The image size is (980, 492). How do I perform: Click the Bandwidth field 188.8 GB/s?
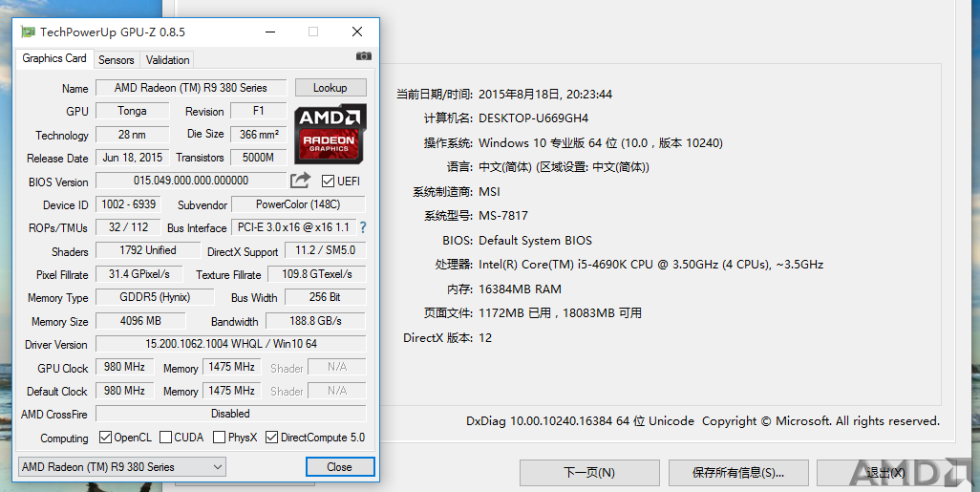coord(315,321)
